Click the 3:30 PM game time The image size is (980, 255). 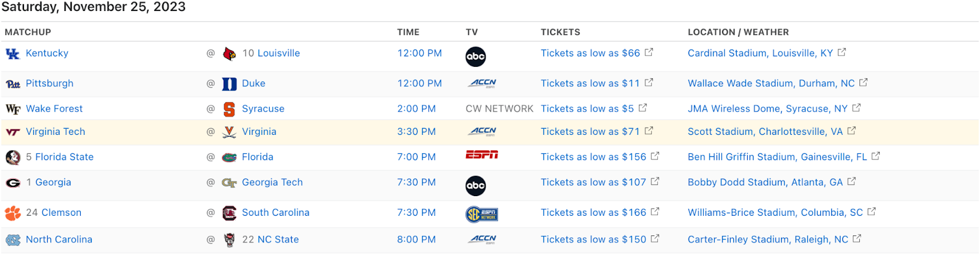[417, 132]
